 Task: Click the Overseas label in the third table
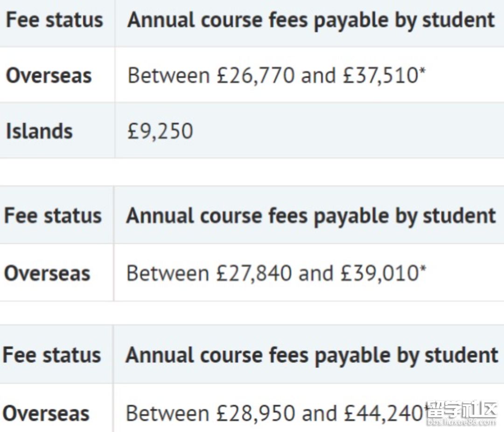46,413
